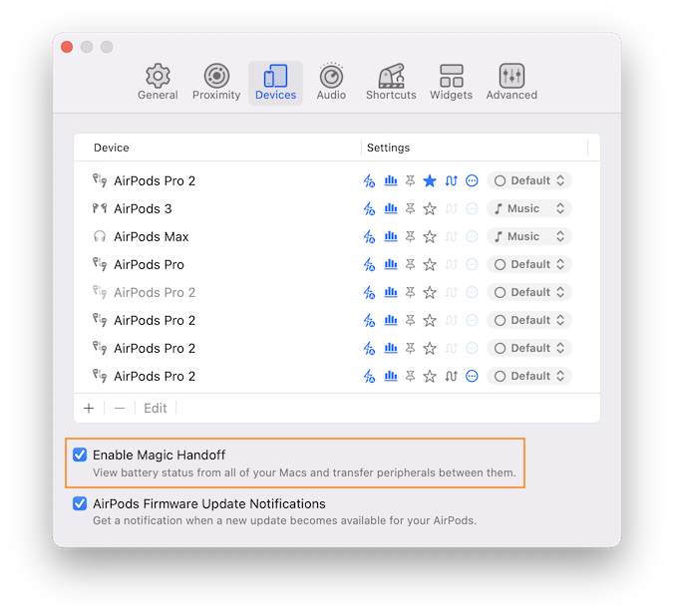Click the audio bars icon for AirPods 3
Image resolution: width=673 pixels, height=616 pixels.
coord(391,209)
